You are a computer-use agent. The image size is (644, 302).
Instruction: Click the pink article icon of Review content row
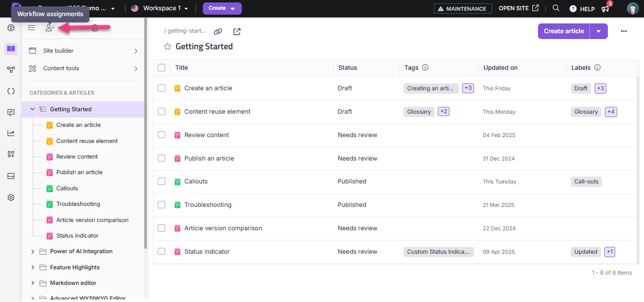coord(177,135)
